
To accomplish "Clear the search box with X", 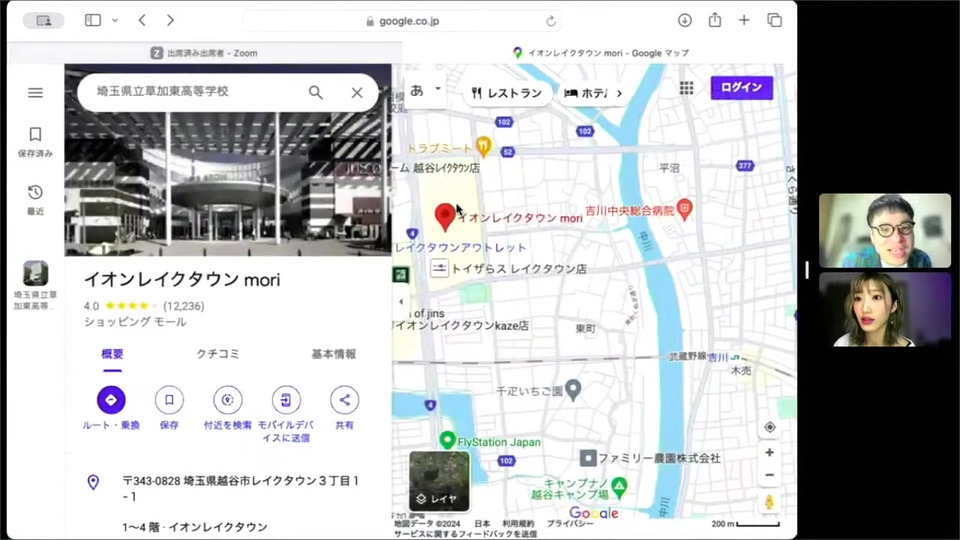I will coord(357,92).
